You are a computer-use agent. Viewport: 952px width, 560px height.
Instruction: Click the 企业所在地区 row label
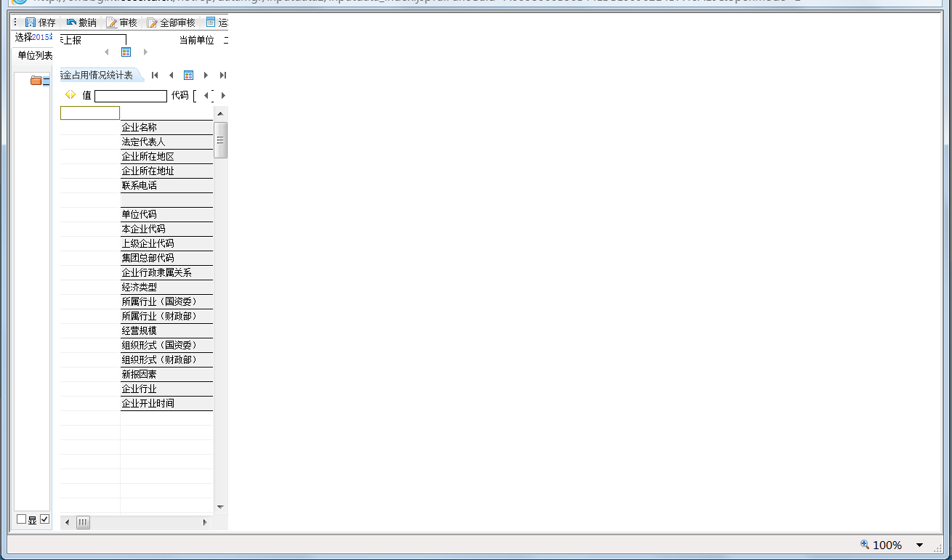(166, 156)
